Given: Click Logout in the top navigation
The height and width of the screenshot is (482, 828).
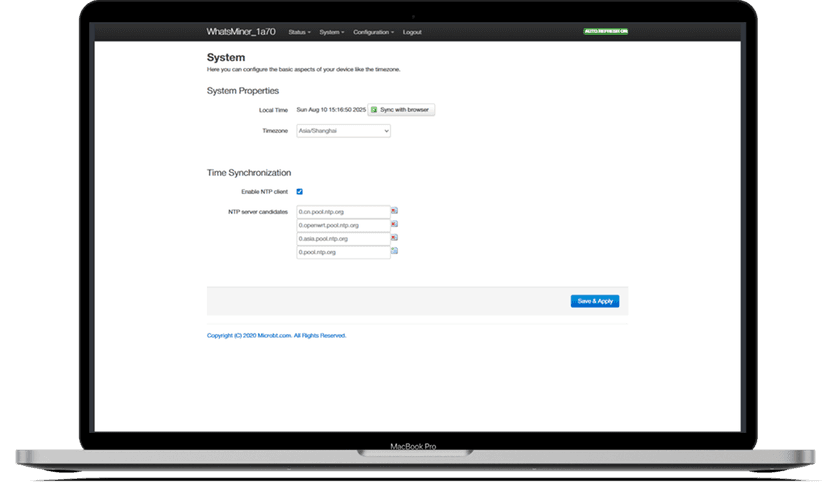Looking at the screenshot, I should coord(412,32).
